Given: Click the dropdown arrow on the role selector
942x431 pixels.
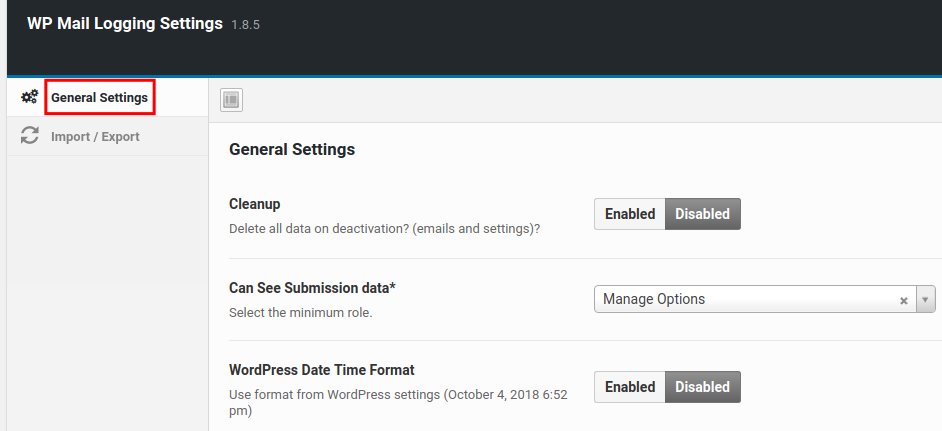Looking at the screenshot, I should [925, 299].
